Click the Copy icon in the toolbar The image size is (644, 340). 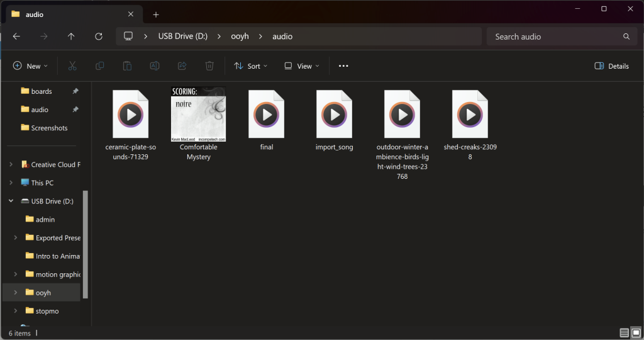[x=99, y=65]
